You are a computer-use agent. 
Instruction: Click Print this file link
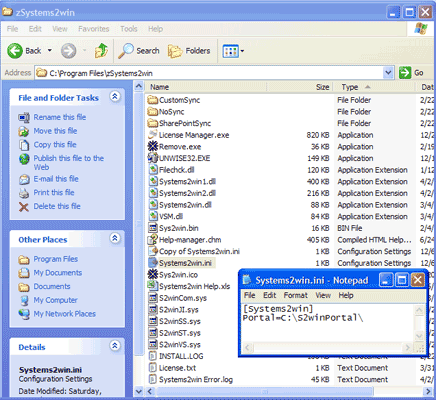54,192
